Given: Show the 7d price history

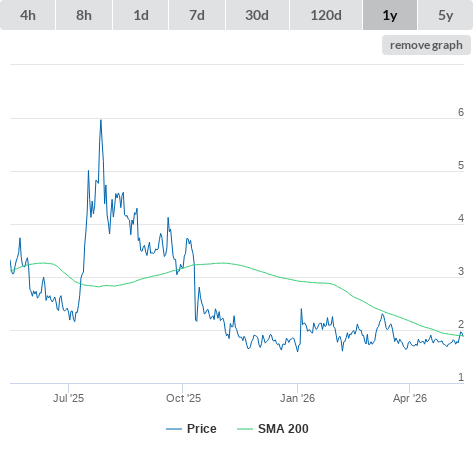Looking at the screenshot, I should pos(197,15).
